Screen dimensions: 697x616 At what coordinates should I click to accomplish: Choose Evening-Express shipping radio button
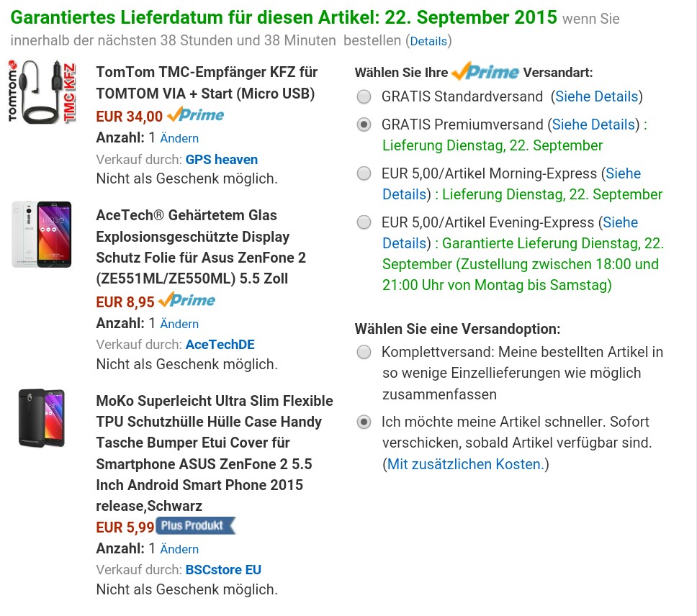pyautogui.click(x=364, y=222)
